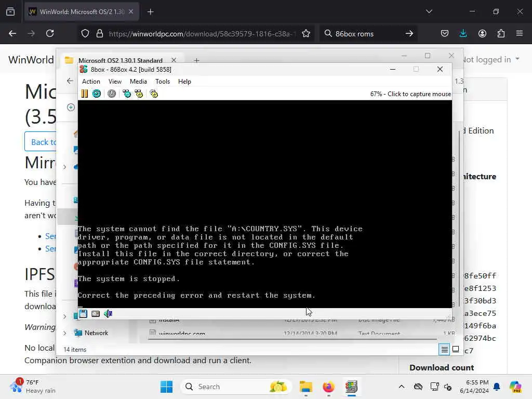532x399 pixels.
Task: Open Firefox view recent browsing icon
Action: click(x=10, y=12)
